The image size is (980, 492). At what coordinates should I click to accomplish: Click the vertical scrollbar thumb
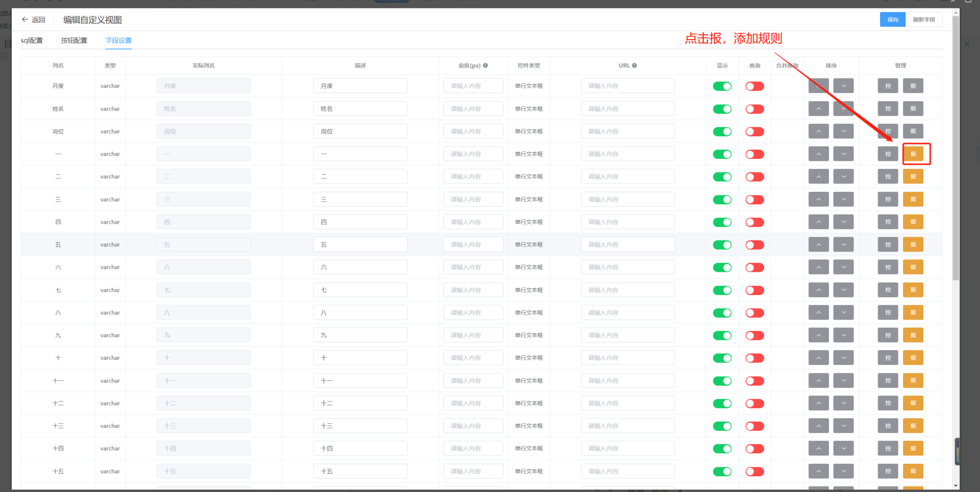click(x=956, y=147)
